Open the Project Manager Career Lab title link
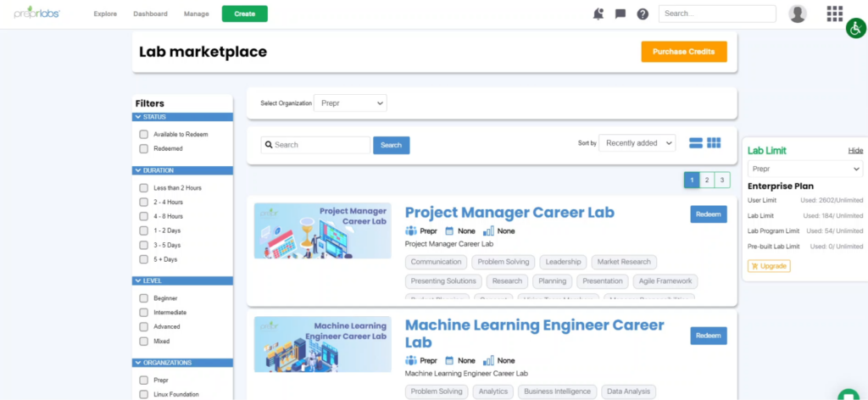This screenshot has height=400, width=868. [509, 213]
